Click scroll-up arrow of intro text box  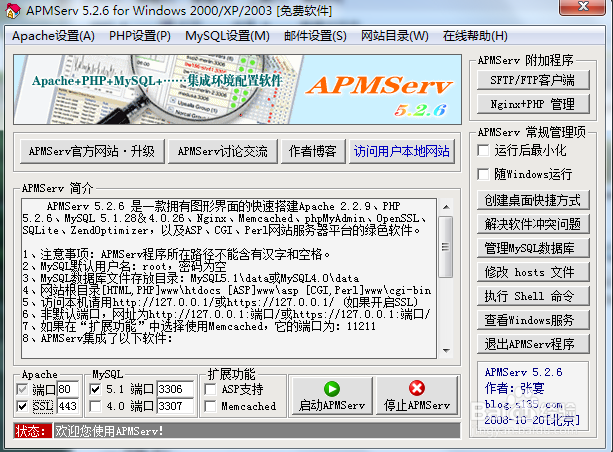(x=446, y=207)
